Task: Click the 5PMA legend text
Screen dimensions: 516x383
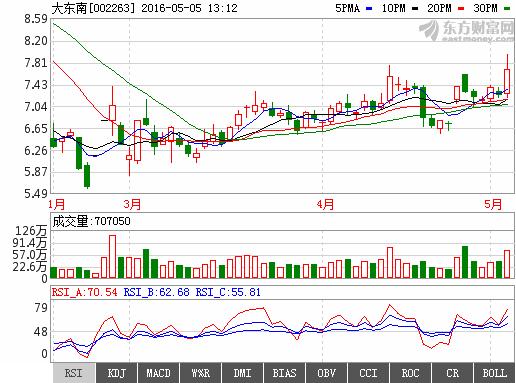Action: pos(347,8)
